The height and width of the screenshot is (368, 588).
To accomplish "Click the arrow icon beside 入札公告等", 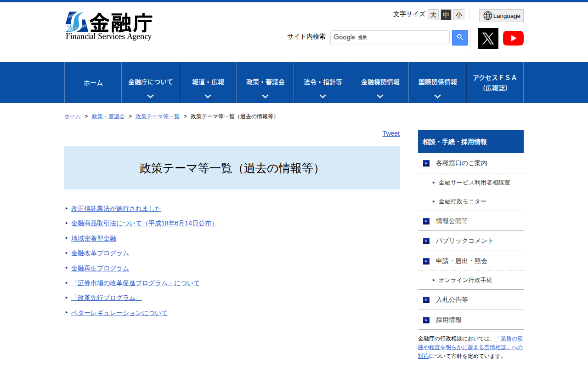I will [x=426, y=300].
